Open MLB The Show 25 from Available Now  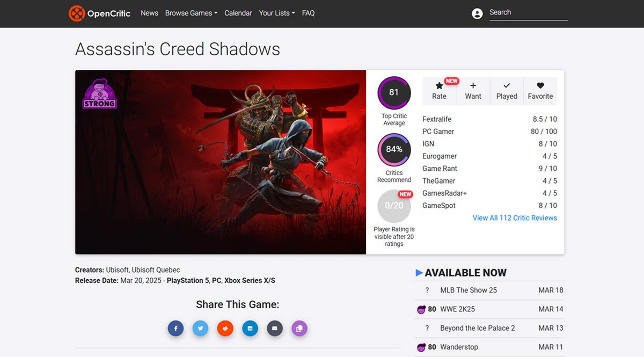coord(469,290)
